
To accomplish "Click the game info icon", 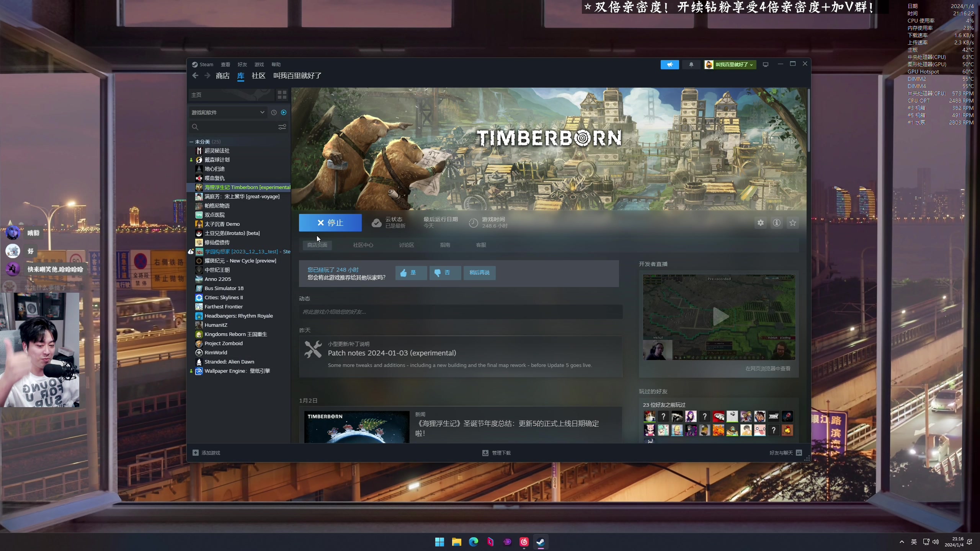I will point(776,223).
